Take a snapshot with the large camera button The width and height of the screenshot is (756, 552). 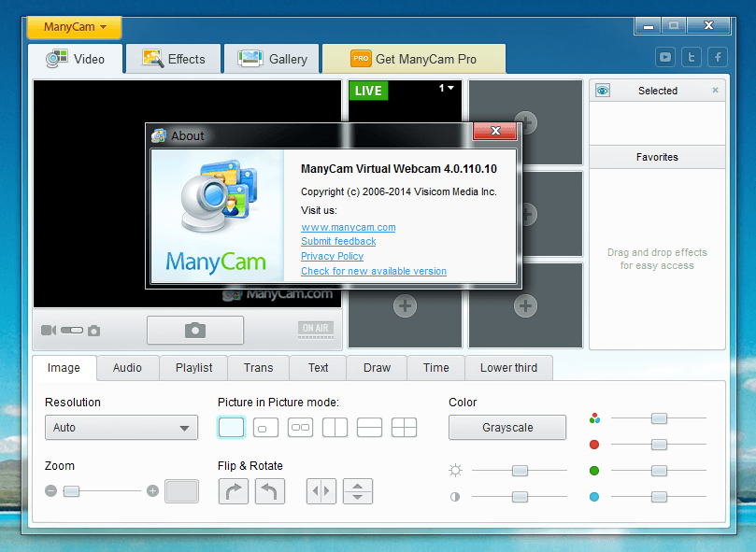click(x=194, y=331)
